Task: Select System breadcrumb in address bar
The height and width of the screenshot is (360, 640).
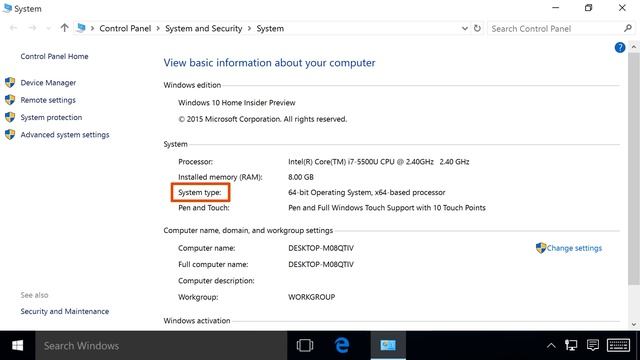Action: tap(270, 29)
